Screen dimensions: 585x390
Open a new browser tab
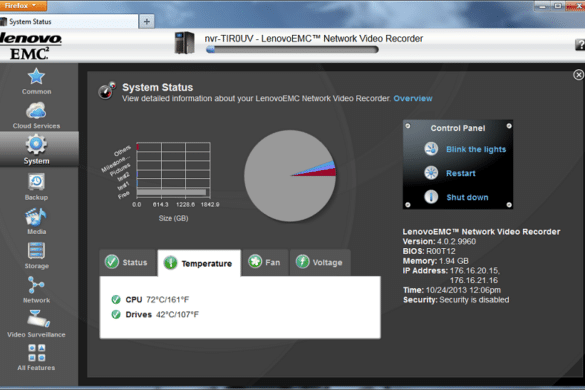[147, 22]
